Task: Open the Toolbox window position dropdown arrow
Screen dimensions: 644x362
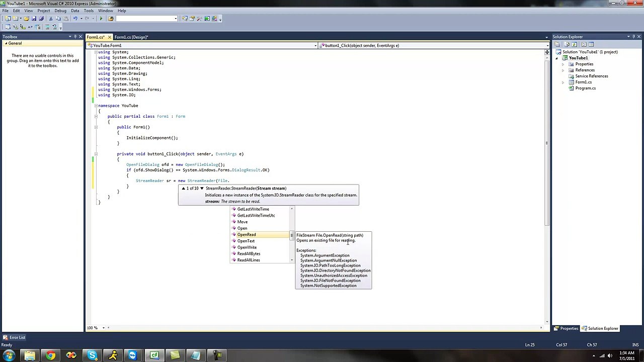Action: point(69,37)
